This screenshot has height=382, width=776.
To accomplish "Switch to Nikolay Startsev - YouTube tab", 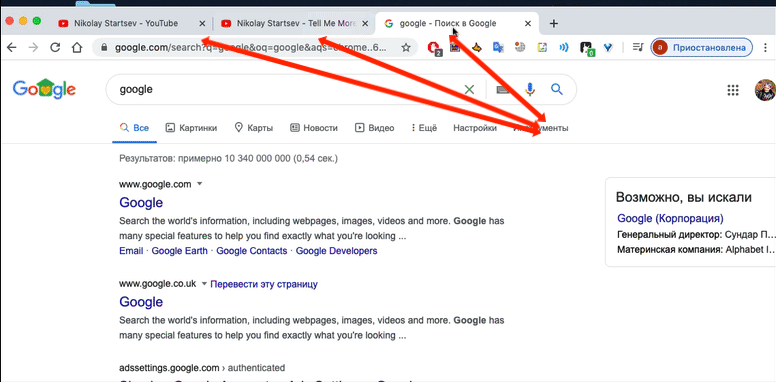I will coord(130,23).
